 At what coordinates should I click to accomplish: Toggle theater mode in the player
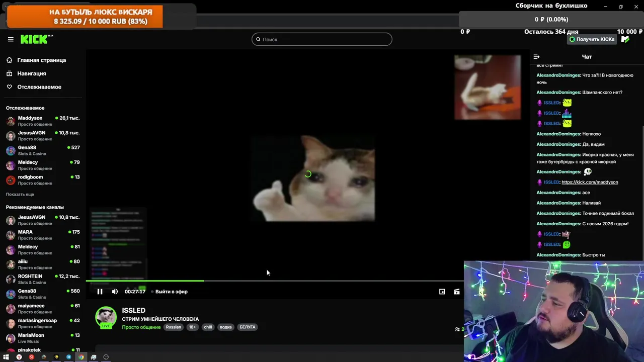pyautogui.click(x=456, y=292)
